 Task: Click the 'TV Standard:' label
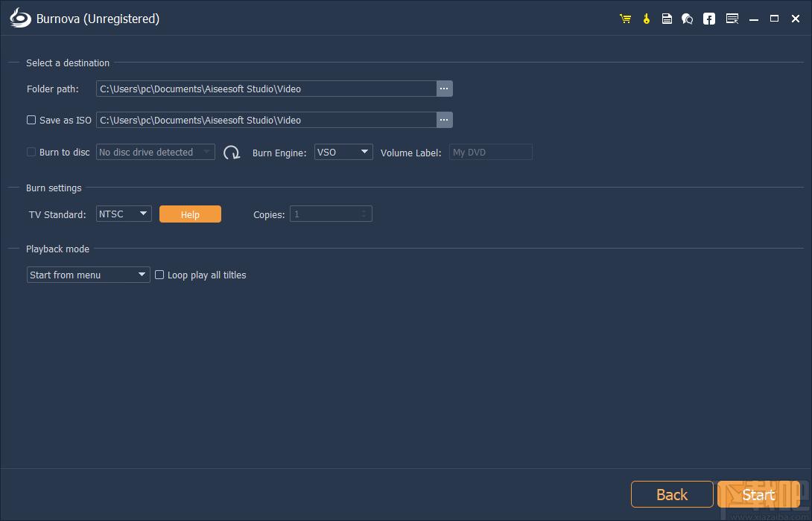click(57, 214)
